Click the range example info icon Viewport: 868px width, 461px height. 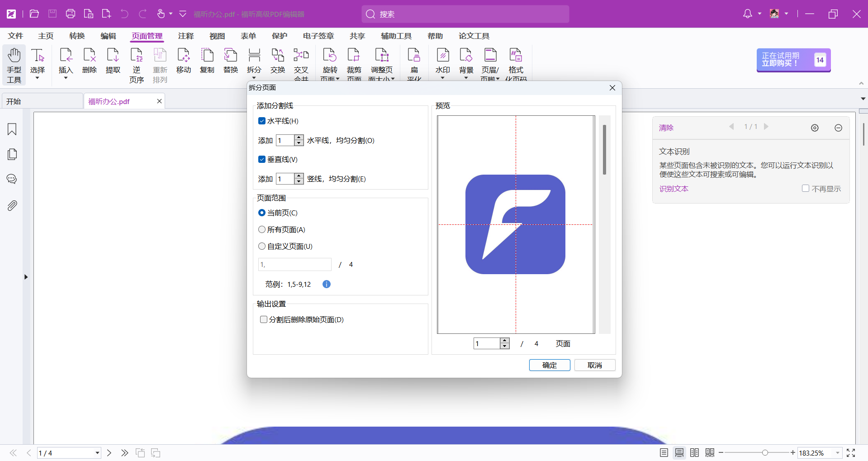tap(327, 284)
